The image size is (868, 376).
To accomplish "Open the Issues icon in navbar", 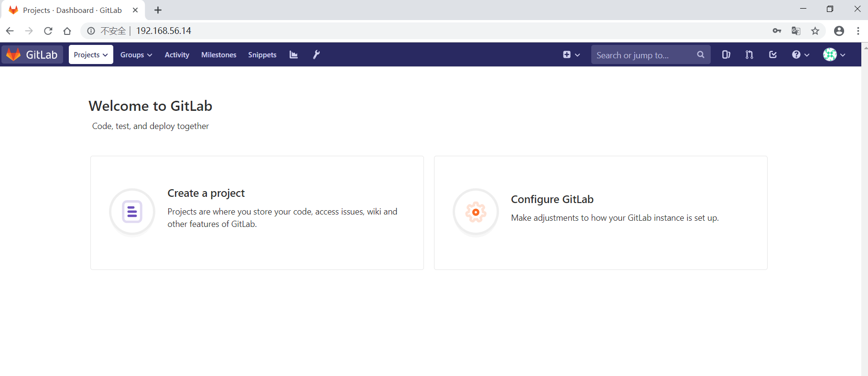I will point(726,54).
